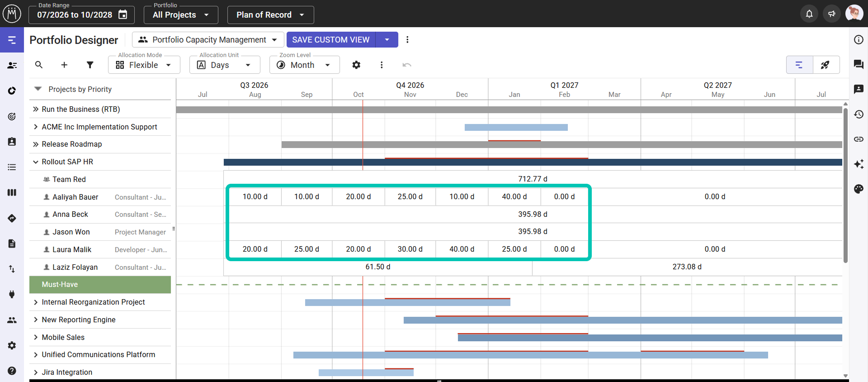Select Laura Malik's 30.00 d November cell
The width and height of the screenshot is (868, 382).
point(410,249)
